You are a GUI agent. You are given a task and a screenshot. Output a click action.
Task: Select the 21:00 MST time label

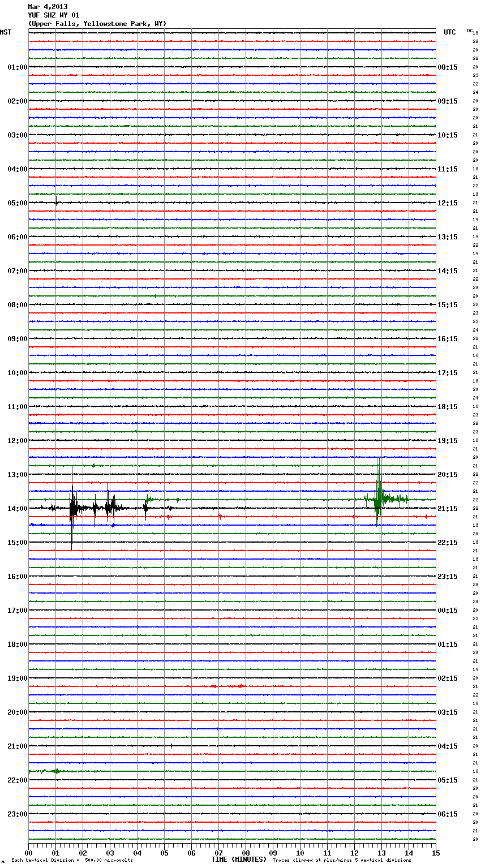click(17, 746)
